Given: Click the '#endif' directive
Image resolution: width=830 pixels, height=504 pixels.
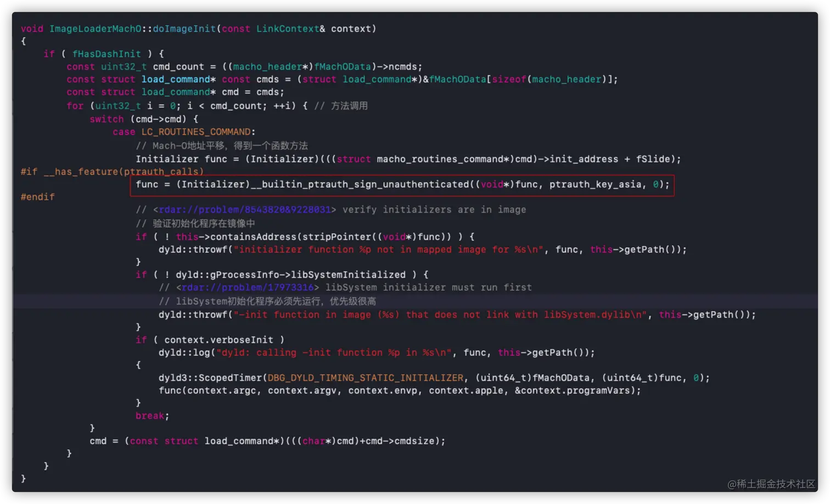Looking at the screenshot, I should [38, 197].
